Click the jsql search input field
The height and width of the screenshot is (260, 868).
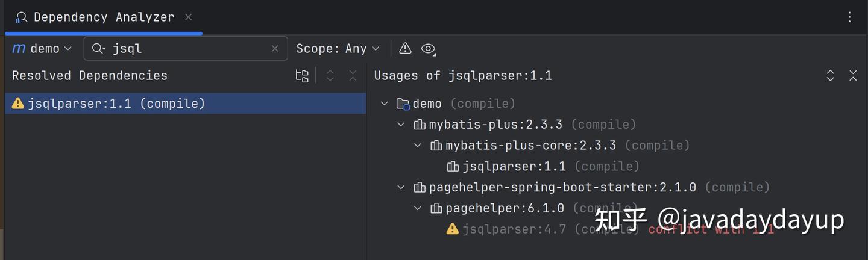click(186, 49)
